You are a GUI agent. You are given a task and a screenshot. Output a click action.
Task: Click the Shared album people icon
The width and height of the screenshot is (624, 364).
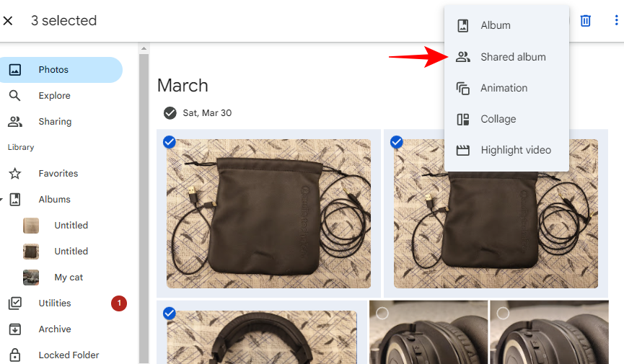(463, 57)
